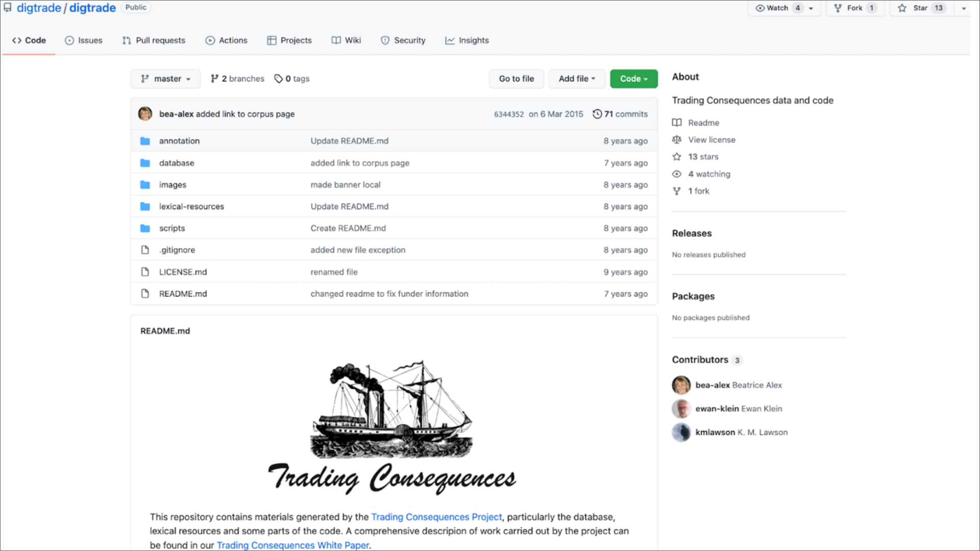Open the master branch dropdown
Screen dimensions: 980x551
click(166, 79)
